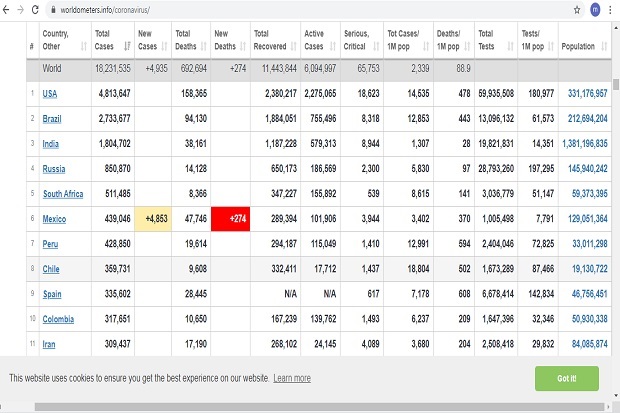
Task: Select Colombia active cases 139,762
Action: tap(320, 319)
